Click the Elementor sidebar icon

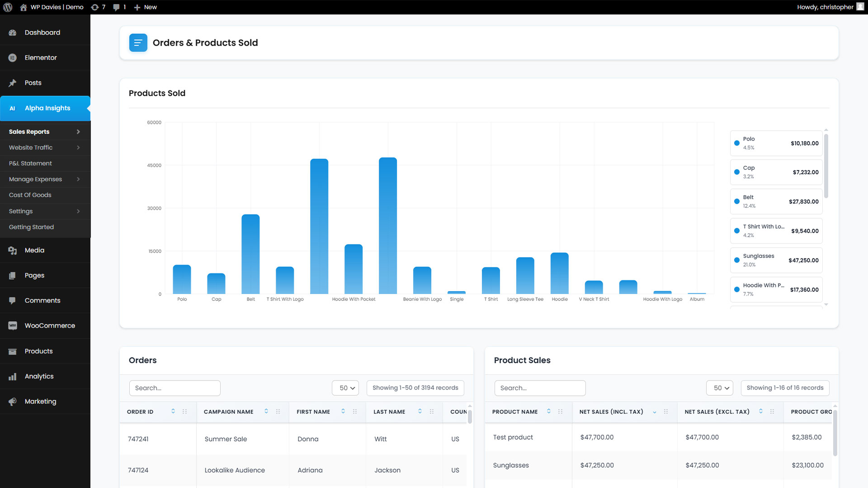click(13, 58)
